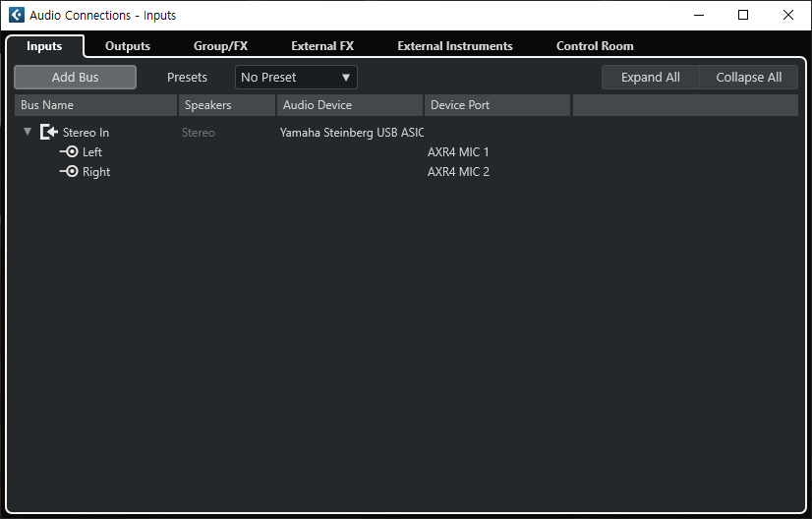
Task: Open the External Instruments tab
Action: [x=455, y=46]
